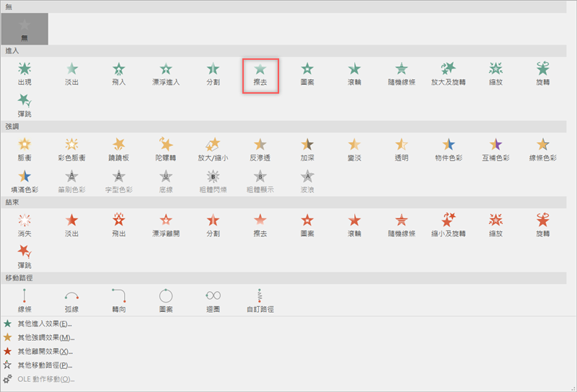Apply the red 擦去 exit effect
This screenshot has width=577, height=392.
(x=260, y=225)
